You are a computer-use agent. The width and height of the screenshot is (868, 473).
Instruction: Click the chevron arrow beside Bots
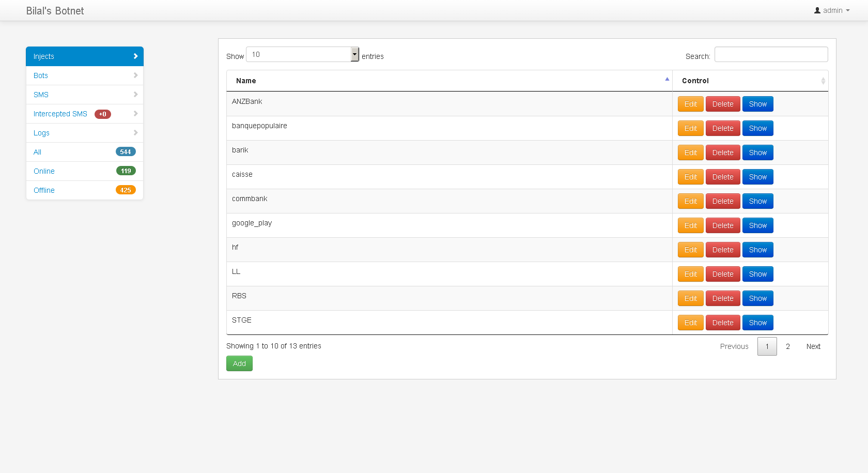coord(135,75)
